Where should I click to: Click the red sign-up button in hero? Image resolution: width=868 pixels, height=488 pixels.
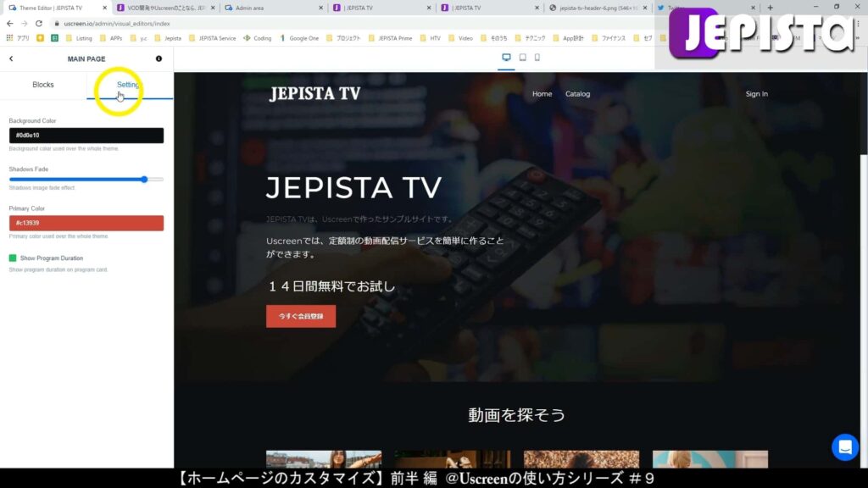click(301, 317)
